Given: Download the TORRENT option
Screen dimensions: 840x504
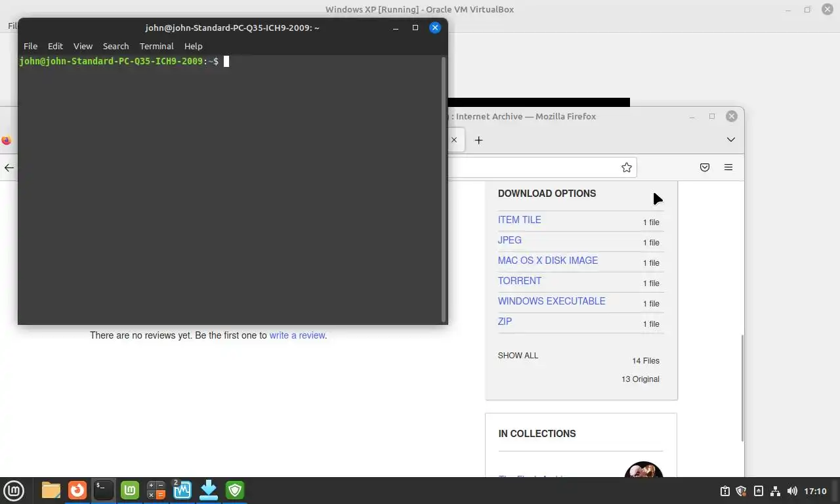Looking at the screenshot, I should [x=520, y=281].
